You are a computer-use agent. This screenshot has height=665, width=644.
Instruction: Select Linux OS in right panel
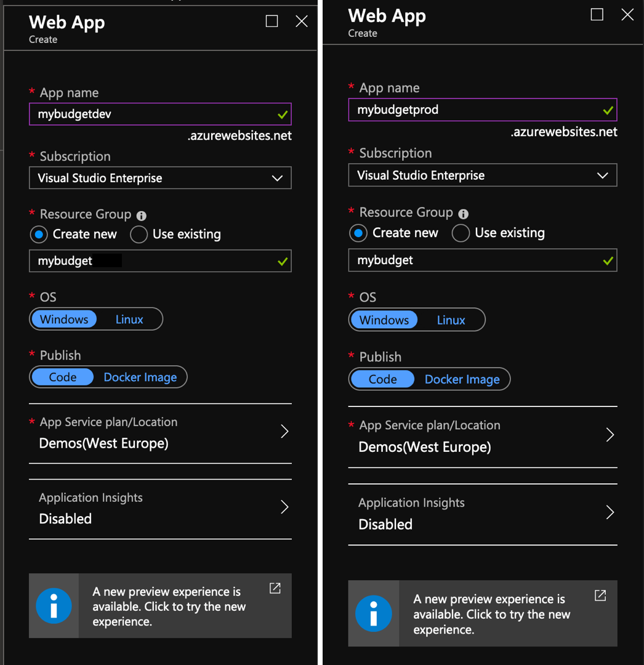point(451,320)
